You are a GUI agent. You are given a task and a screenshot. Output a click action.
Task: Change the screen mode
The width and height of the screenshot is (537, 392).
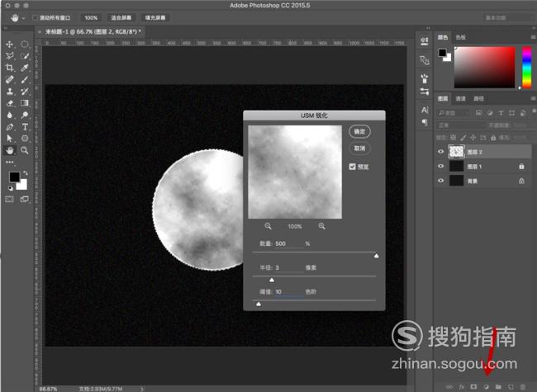[x=24, y=199]
